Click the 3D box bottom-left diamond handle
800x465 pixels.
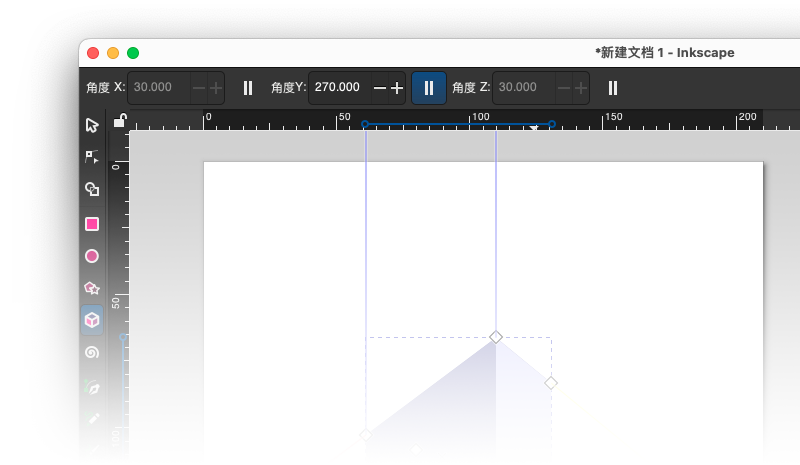tap(366, 435)
